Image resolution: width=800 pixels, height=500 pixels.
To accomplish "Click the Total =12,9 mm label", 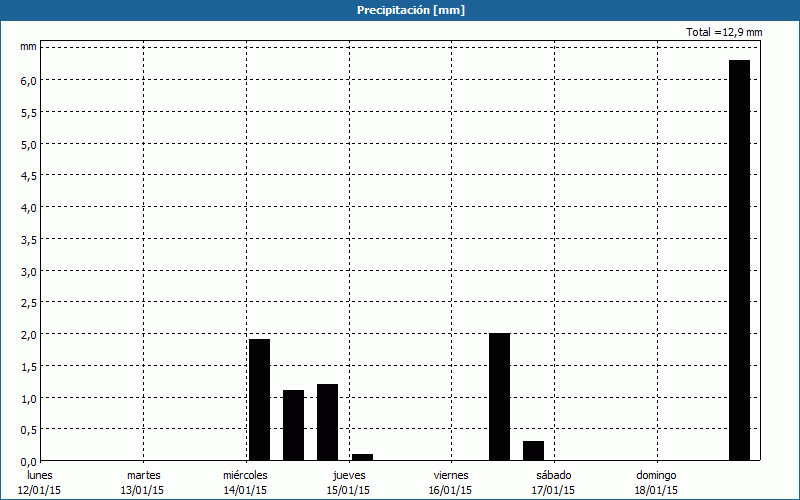I will tap(724, 32).
